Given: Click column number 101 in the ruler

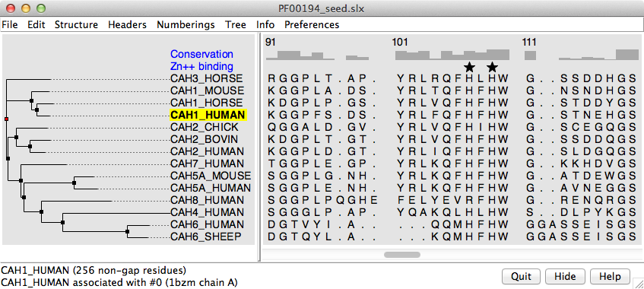Looking at the screenshot, I should pyautogui.click(x=401, y=42).
